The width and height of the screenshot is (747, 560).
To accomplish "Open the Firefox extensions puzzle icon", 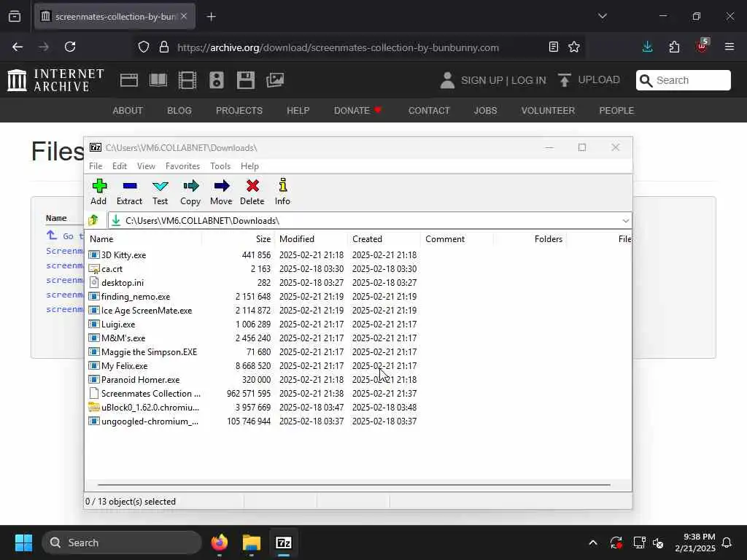I will pyautogui.click(x=674, y=47).
